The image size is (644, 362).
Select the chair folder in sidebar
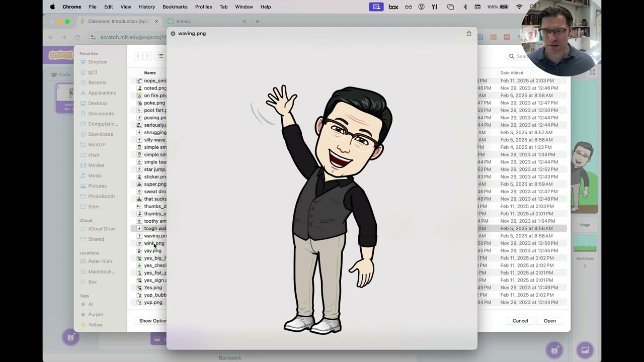(x=94, y=155)
